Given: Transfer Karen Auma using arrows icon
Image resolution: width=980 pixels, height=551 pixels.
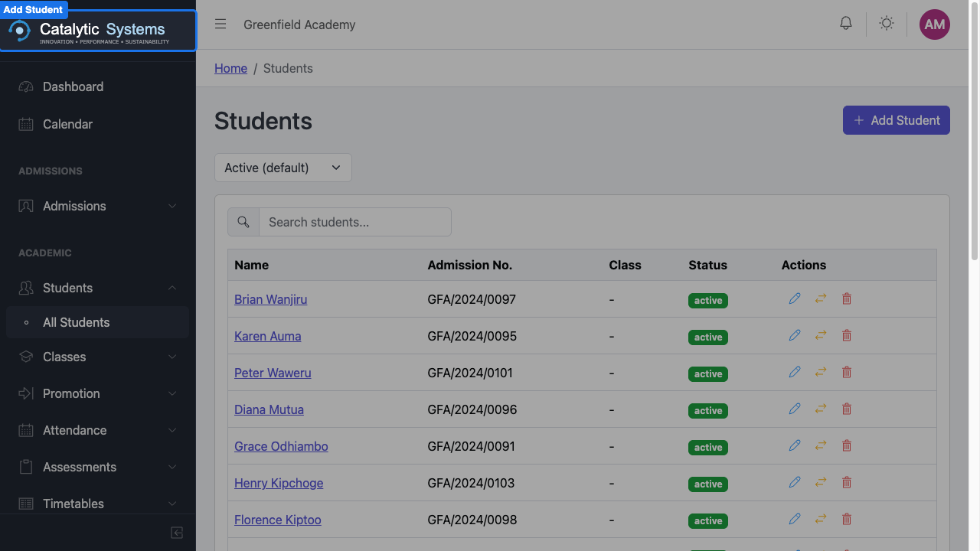Looking at the screenshot, I should (821, 335).
